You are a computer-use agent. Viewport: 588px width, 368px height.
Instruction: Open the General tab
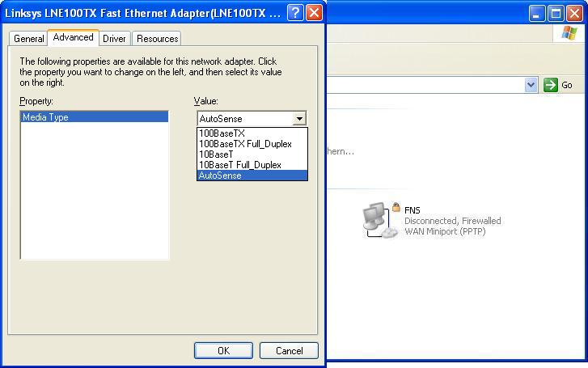(28, 39)
